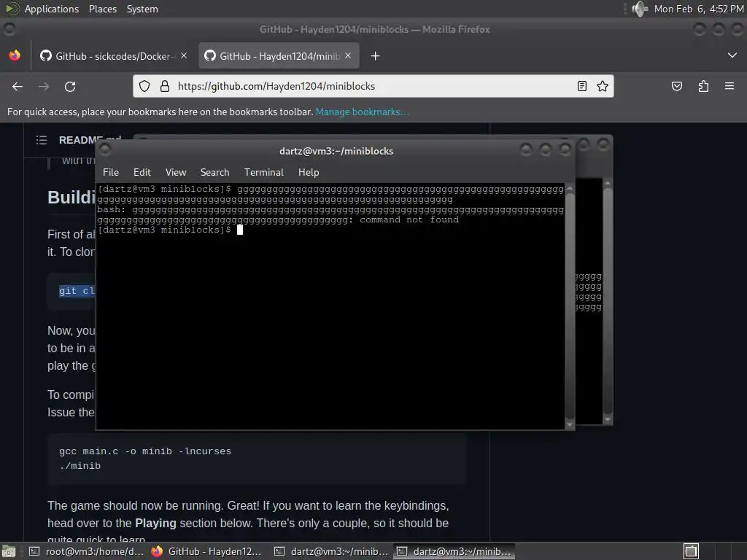Go forward with the forward arrow
The width and height of the screenshot is (747, 560).
point(44,87)
